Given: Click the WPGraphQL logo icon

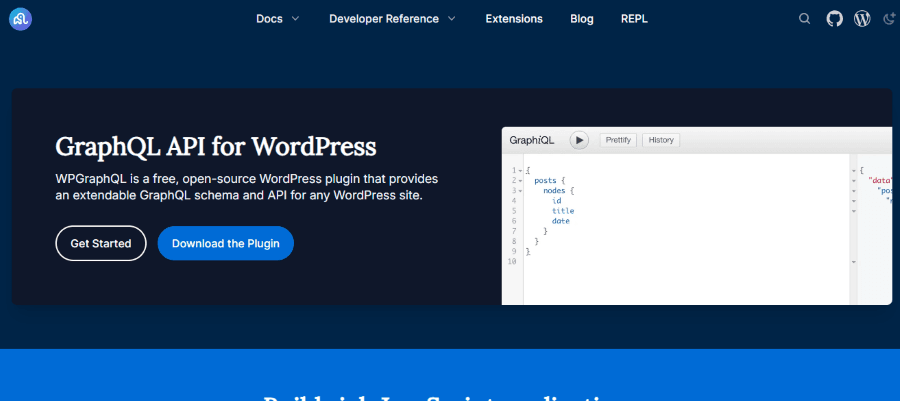Looking at the screenshot, I should point(21,19).
